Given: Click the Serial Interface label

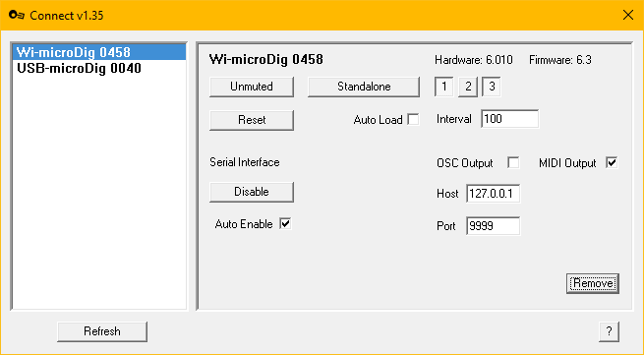Looking at the screenshot, I should tap(245, 162).
